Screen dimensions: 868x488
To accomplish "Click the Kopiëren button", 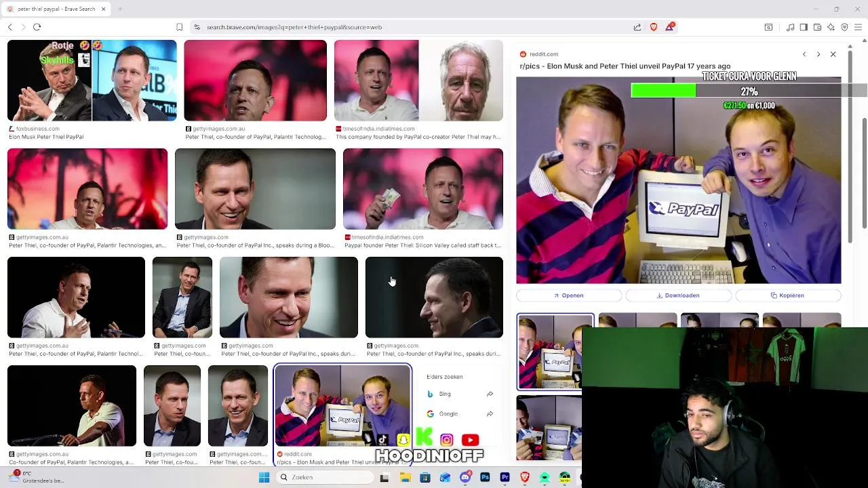I will (x=788, y=296).
